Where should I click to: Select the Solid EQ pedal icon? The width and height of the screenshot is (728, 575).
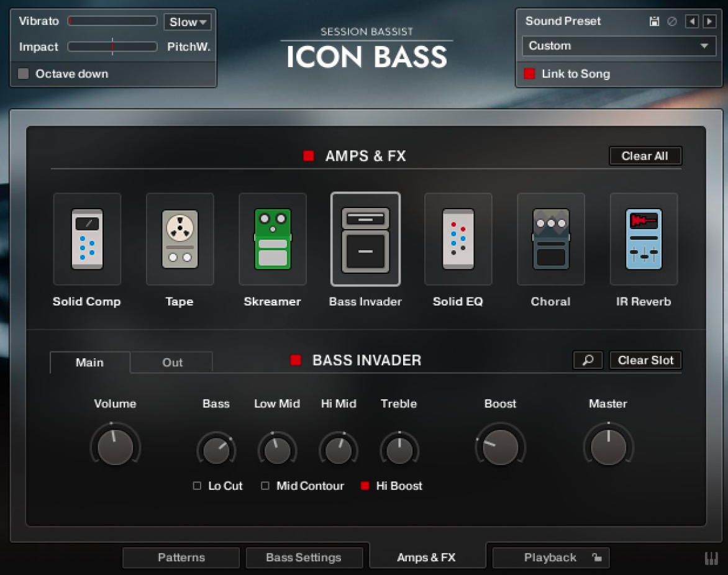pos(458,239)
